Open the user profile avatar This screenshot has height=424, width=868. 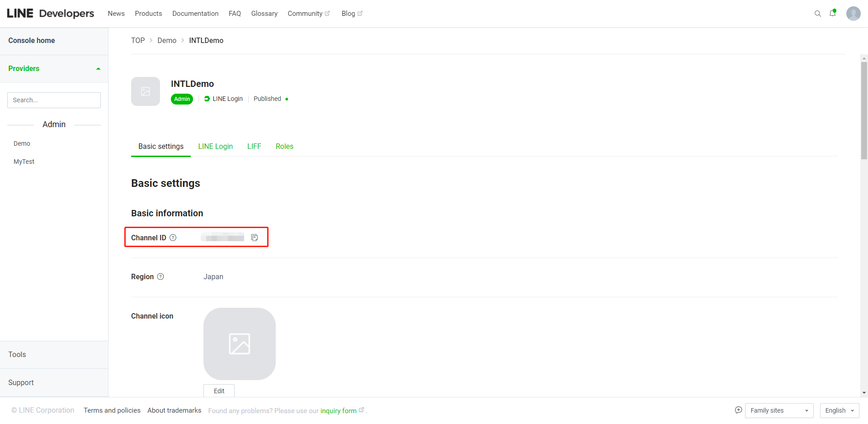pos(853,14)
